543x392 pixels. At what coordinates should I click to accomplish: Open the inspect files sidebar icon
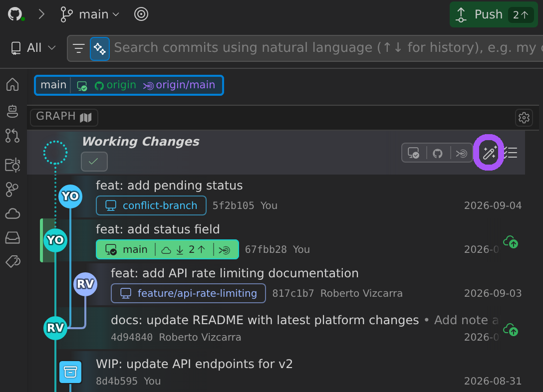(12, 165)
